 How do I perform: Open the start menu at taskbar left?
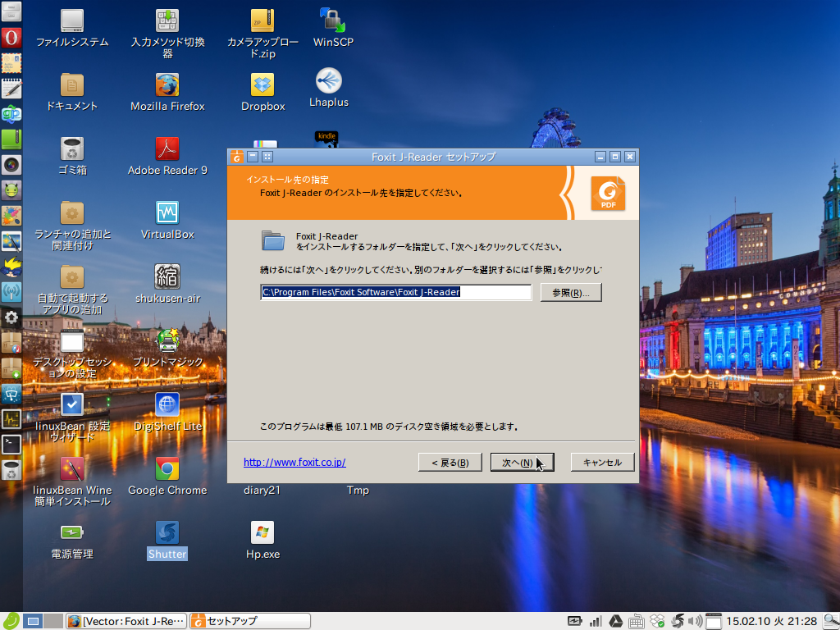pyautogui.click(x=10, y=622)
